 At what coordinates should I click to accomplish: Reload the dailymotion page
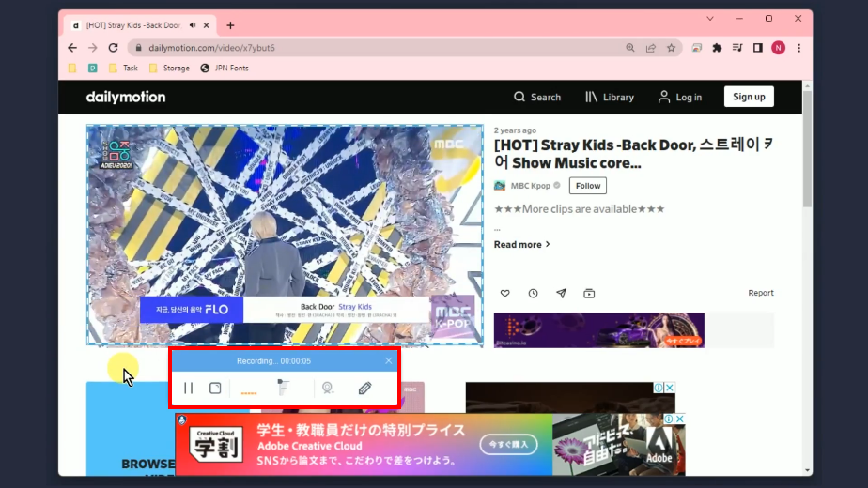tap(113, 48)
